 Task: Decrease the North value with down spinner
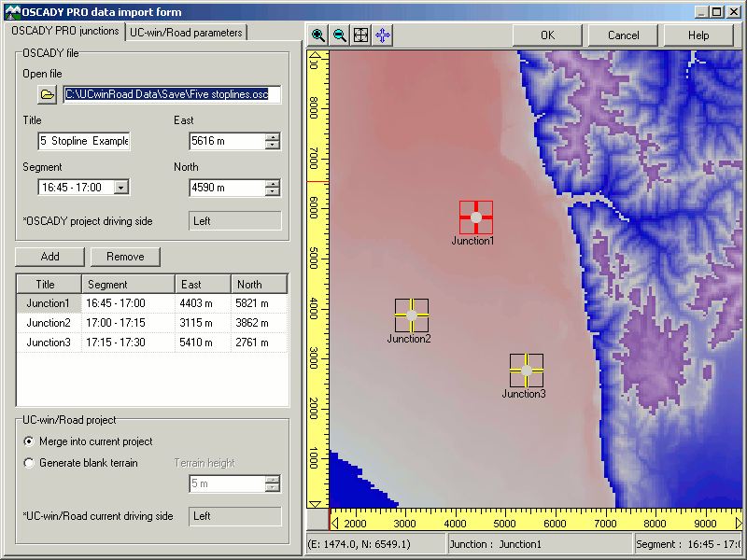[273, 191]
